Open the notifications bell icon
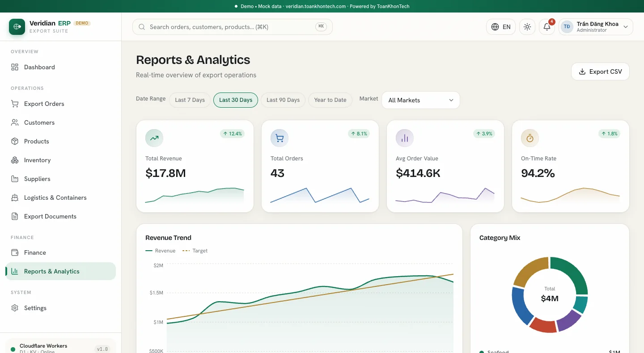Image resolution: width=644 pixels, height=353 pixels. click(547, 27)
